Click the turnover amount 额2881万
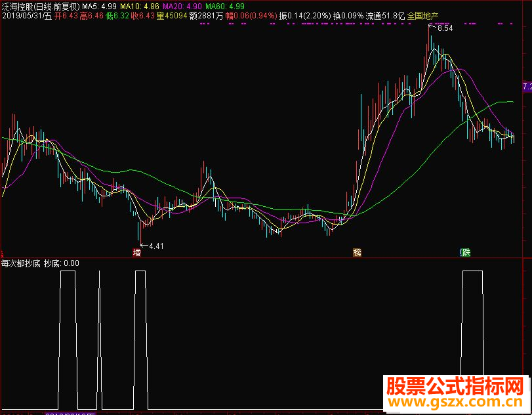The image size is (532, 415). point(206,16)
